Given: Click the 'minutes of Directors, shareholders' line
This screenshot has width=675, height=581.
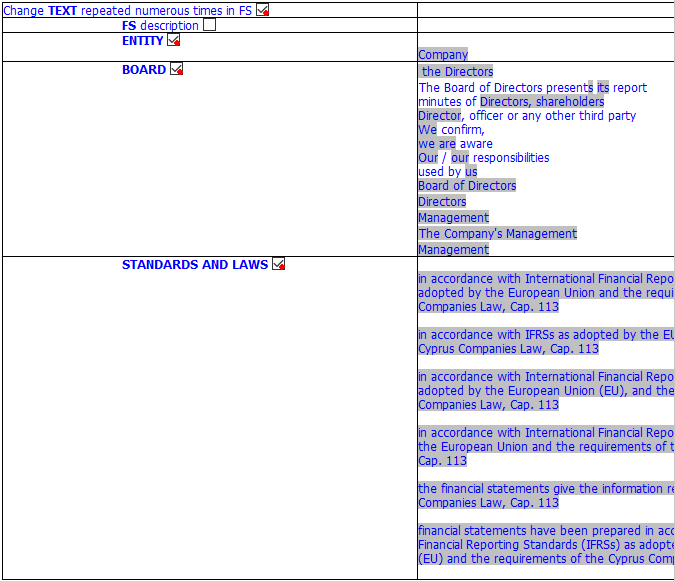Looking at the screenshot, I should (x=511, y=102).
